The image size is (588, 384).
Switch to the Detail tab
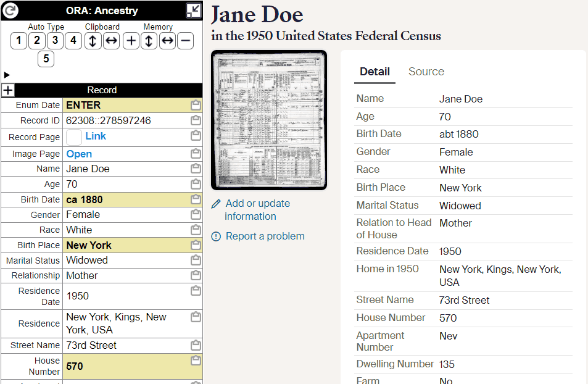tap(375, 72)
